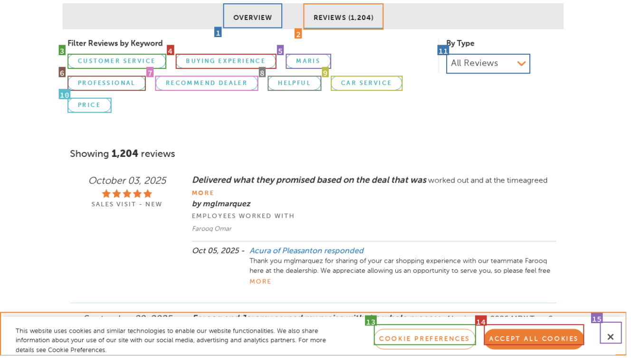Screen dimensions: 631x364
Task: Expand the dealership's response using MORE
Action: pyautogui.click(x=260, y=281)
